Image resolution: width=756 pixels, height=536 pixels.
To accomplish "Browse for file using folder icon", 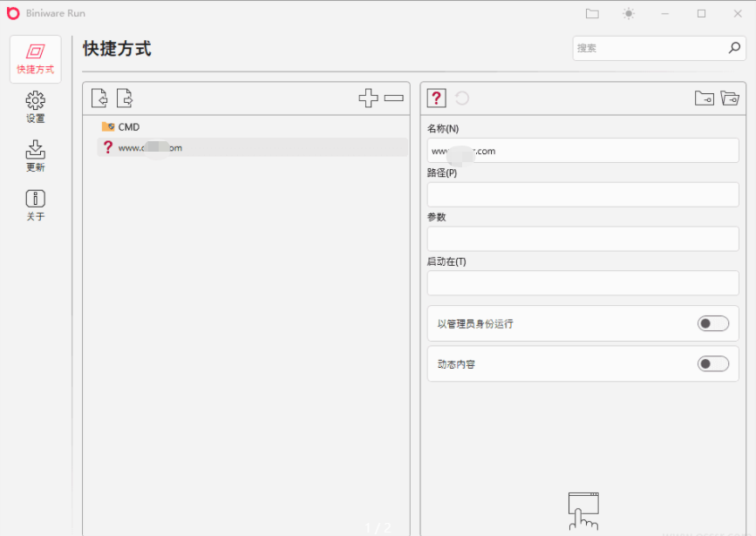I will tap(704, 98).
